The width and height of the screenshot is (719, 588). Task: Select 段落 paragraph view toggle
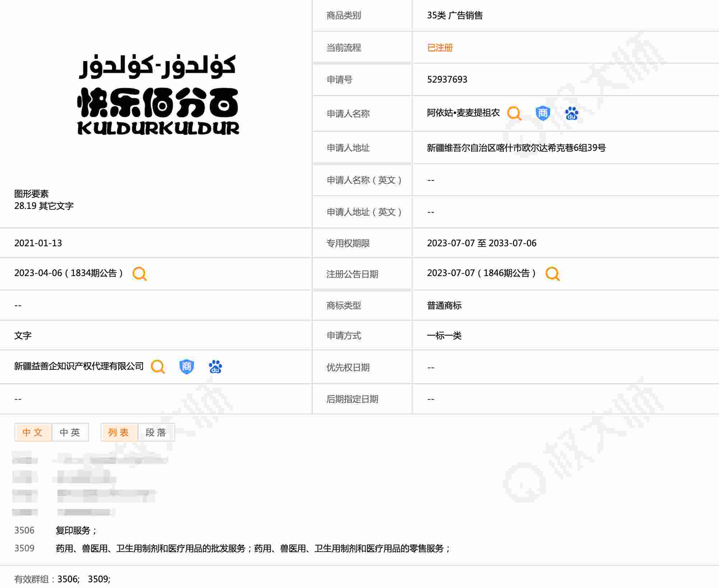tap(156, 432)
